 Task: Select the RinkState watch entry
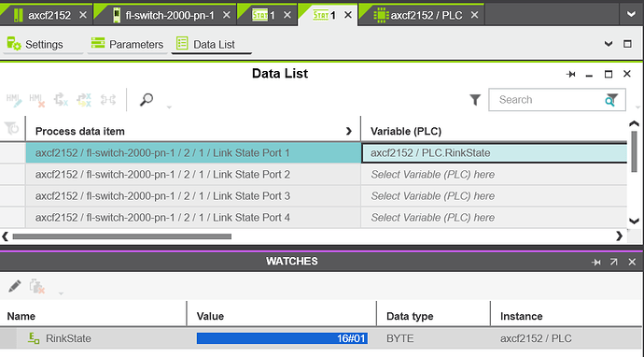68,338
